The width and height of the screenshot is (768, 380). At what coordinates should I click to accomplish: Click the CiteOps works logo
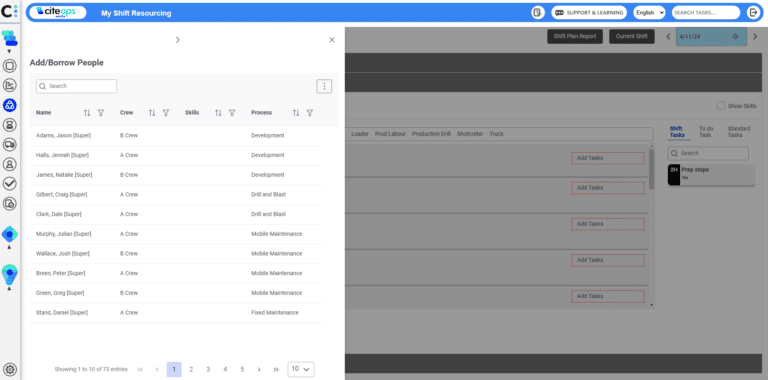click(57, 13)
